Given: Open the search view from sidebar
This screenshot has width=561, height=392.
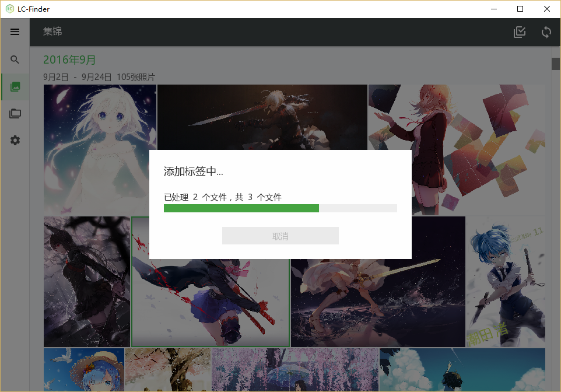Looking at the screenshot, I should 15,60.
